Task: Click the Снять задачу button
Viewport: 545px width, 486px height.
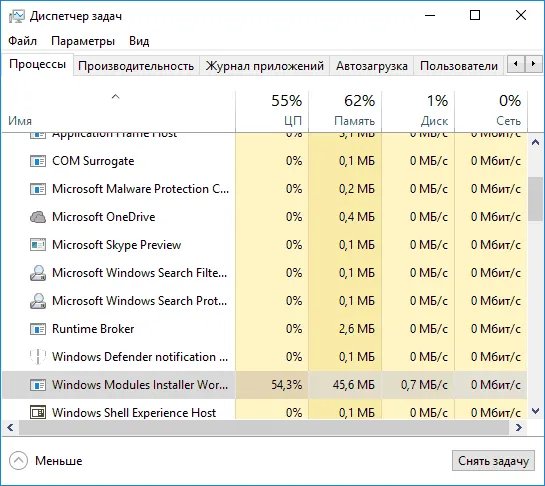Action: (x=493, y=461)
